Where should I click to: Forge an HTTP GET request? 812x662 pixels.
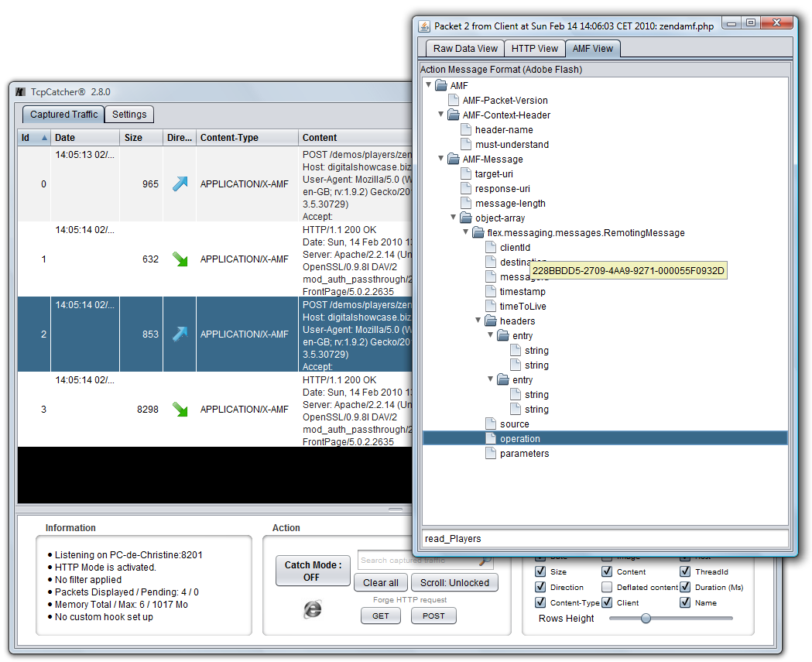pos(381,616)
